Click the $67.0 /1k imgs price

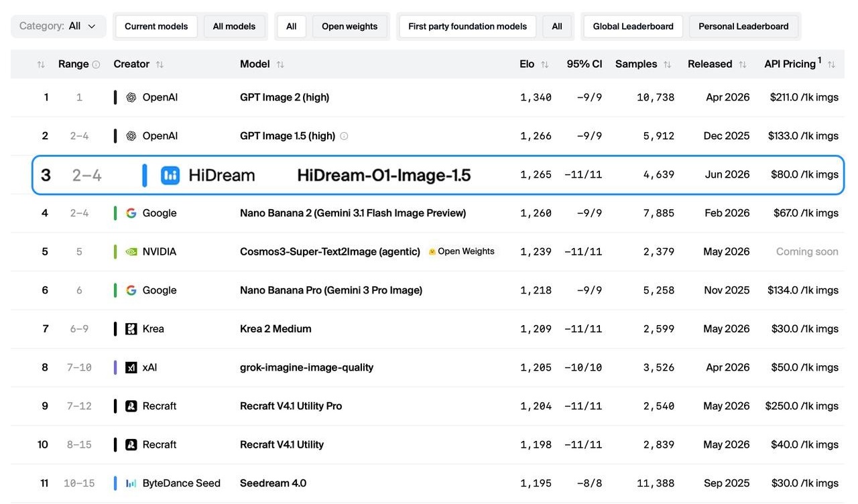806,213
